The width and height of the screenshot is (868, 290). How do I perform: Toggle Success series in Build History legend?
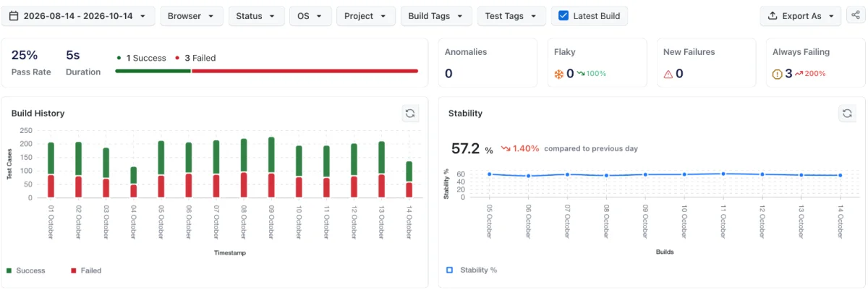(x=26, y=270)
